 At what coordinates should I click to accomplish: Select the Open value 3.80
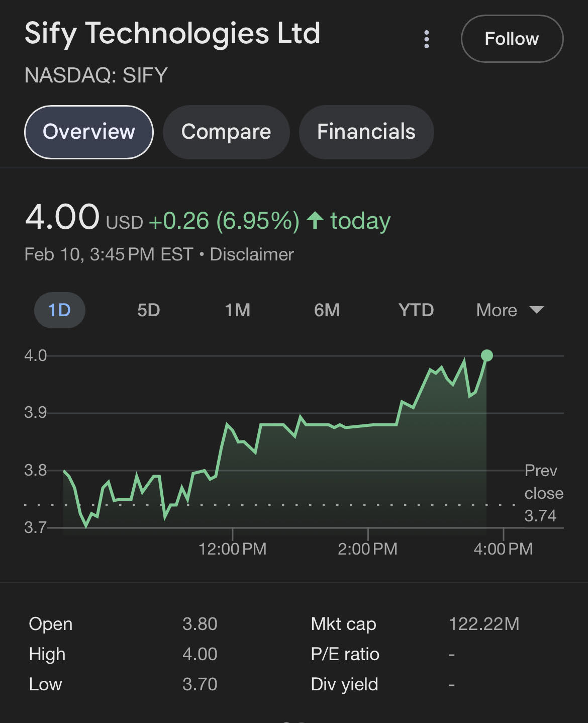(200, 624)
